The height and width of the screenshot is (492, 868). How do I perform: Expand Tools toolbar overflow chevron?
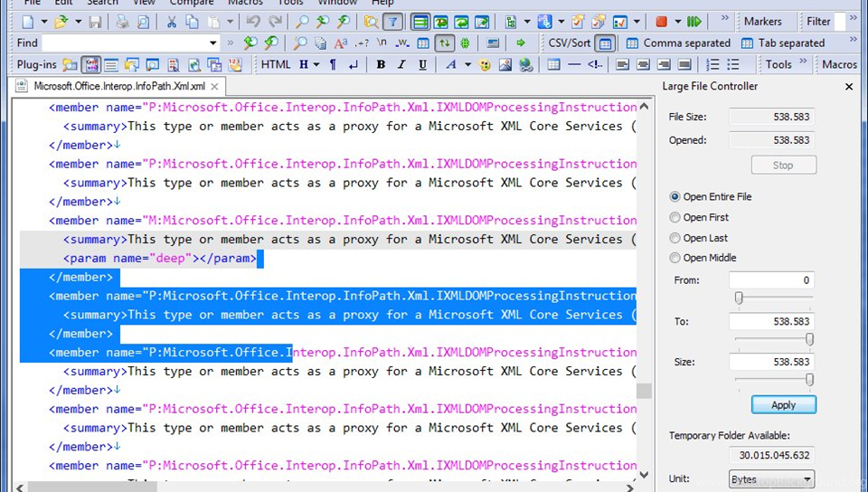pos(803,61)
